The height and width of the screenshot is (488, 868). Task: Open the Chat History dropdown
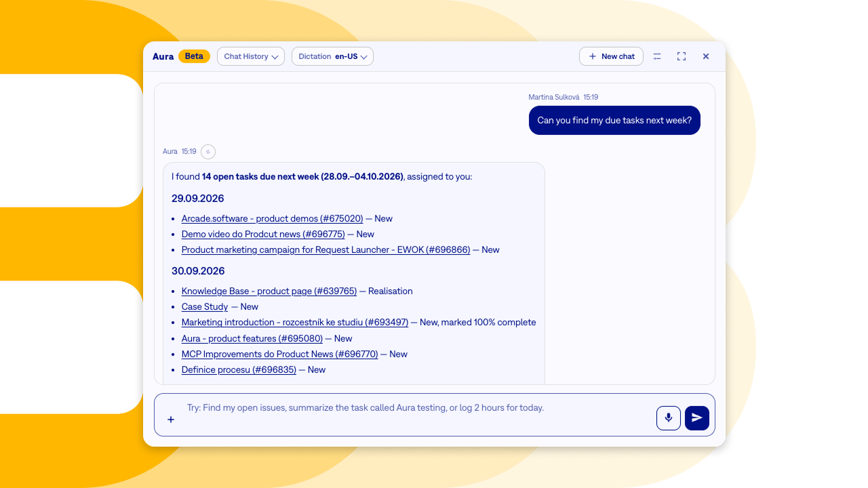(251, 56)
